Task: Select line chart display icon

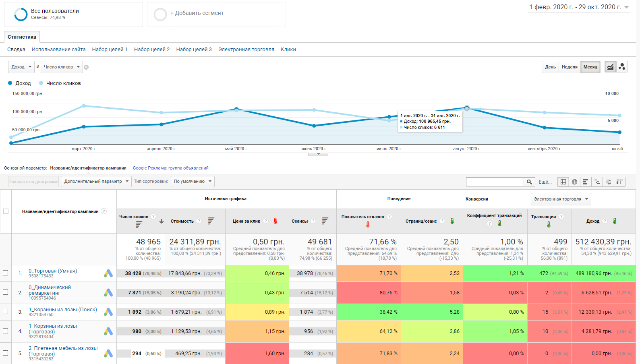Action: [611, 67]
